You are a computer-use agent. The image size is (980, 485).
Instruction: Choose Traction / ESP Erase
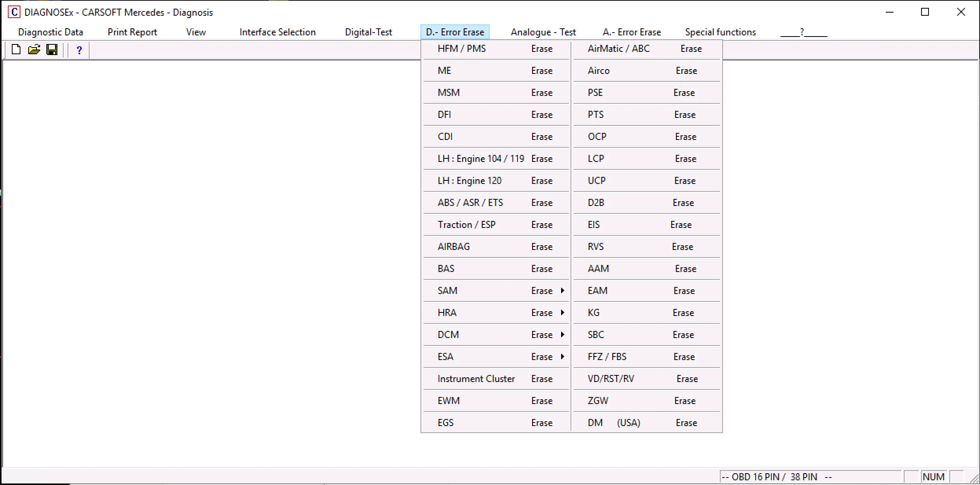[x=495, y=225]
